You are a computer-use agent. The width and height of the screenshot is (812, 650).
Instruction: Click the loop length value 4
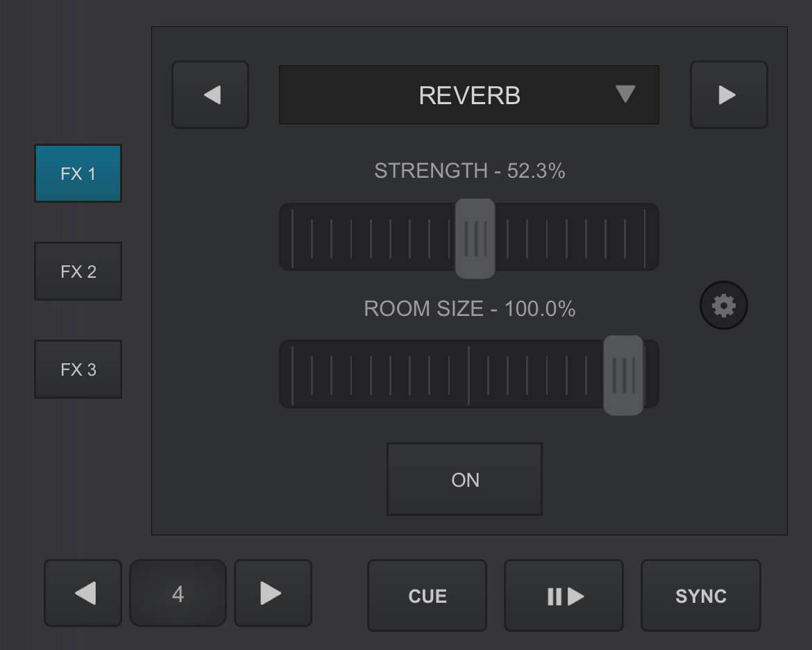[178, 594]
